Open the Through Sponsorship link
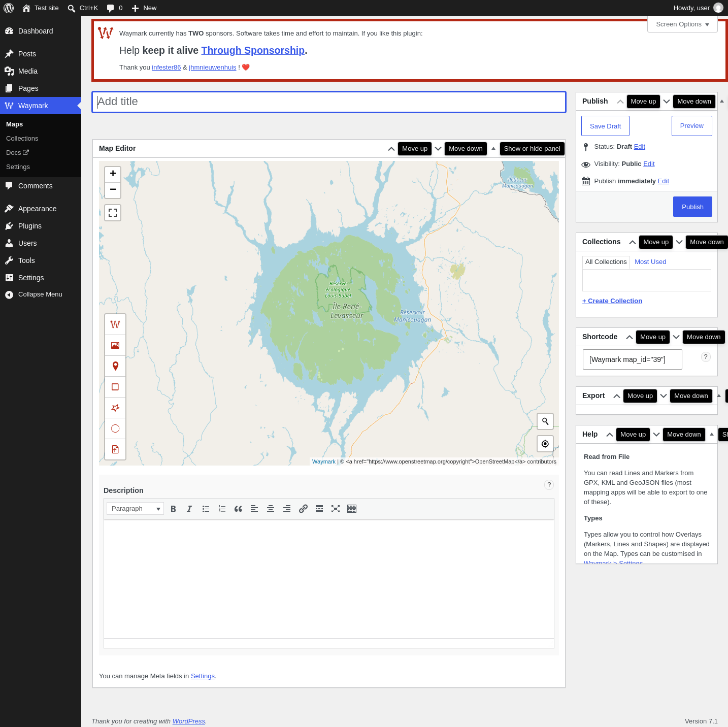This screenshot has width=728, height=727. pos(253,50)
